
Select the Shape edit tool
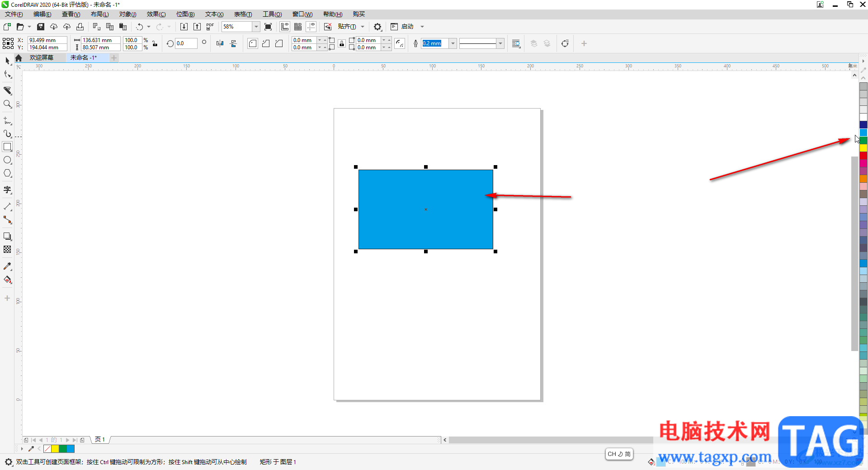7,75
